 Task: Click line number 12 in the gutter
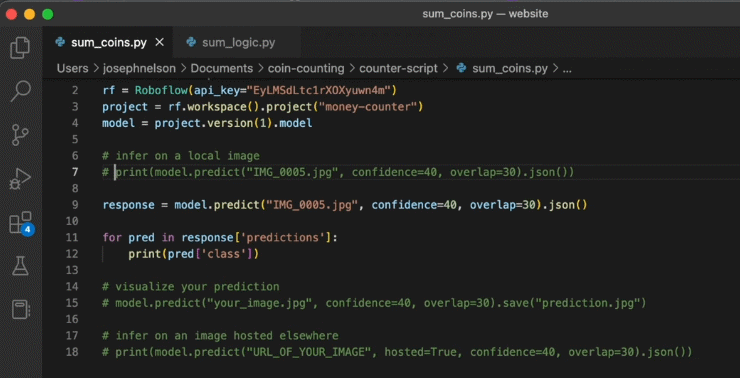coord(72,254)
